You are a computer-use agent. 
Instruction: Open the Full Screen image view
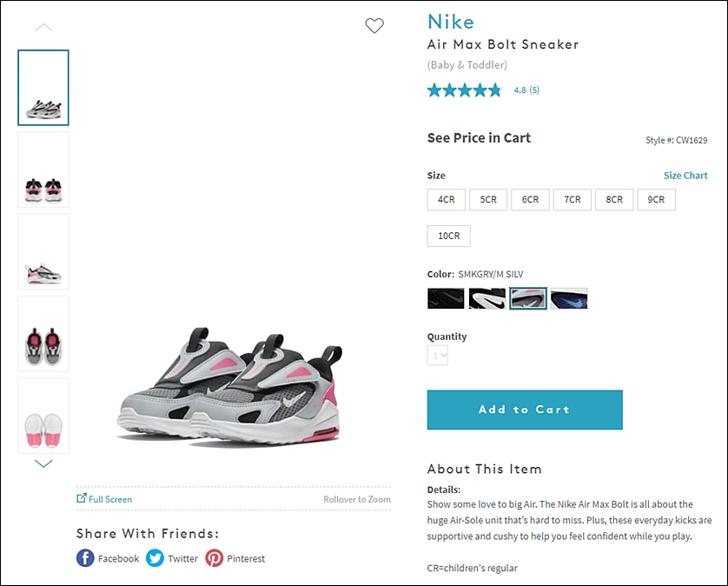pyautogui.click(x=104, y=499)
